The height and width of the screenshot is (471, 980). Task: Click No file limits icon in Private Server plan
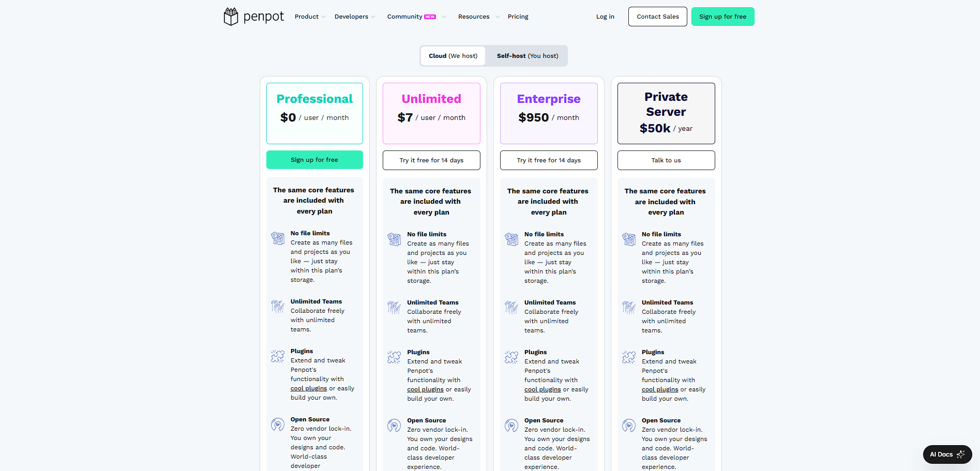pos(629,239)
